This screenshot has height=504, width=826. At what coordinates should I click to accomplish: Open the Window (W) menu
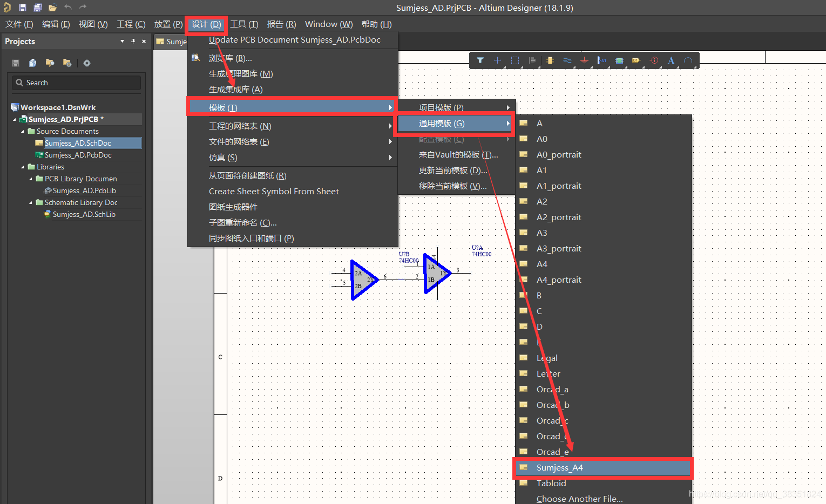pos(329,24)
